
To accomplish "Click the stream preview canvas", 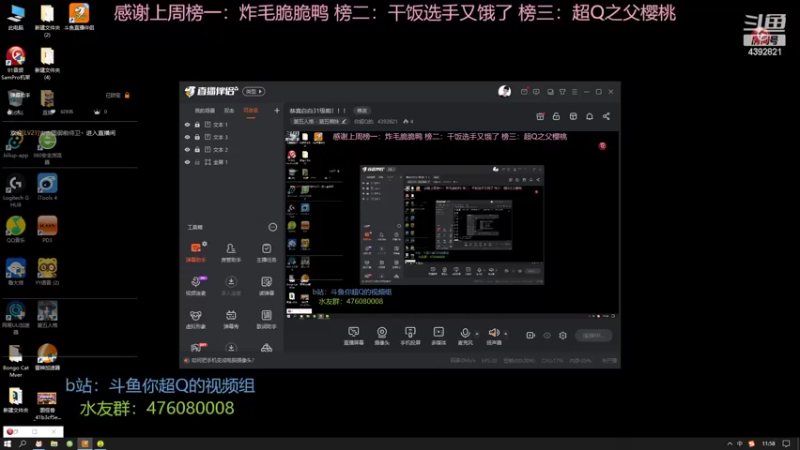I will pyautogui.click(x=452, y=225).
